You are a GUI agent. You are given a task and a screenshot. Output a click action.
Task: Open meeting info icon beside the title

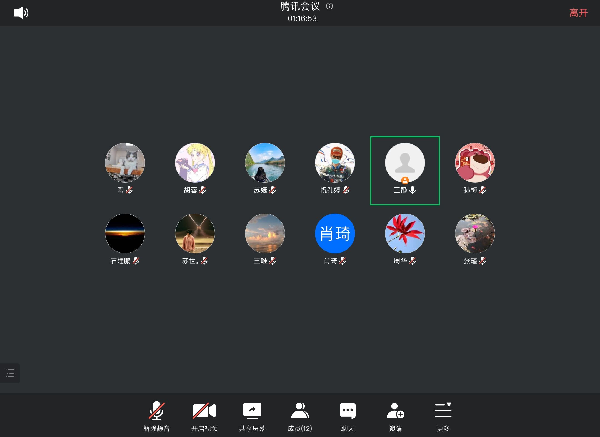pyautogui.click(x=330, y=6)
